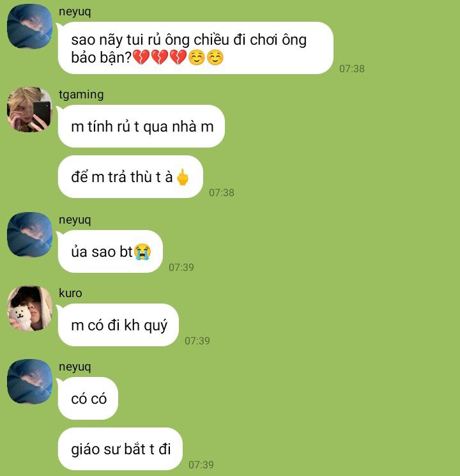Select message 'sao nãy tui rủ ông chiều'

(195, 48)
